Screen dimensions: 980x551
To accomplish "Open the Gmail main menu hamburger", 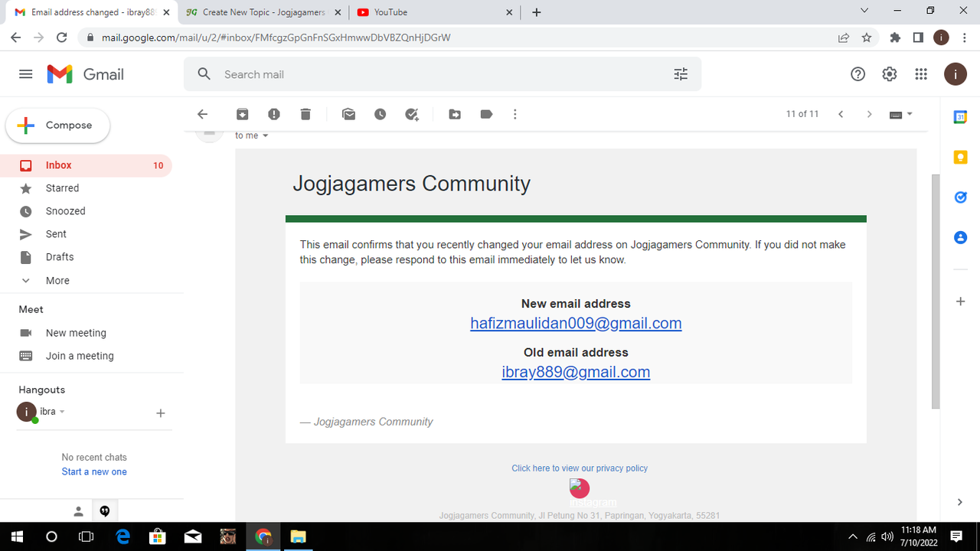I will point(26,74).
